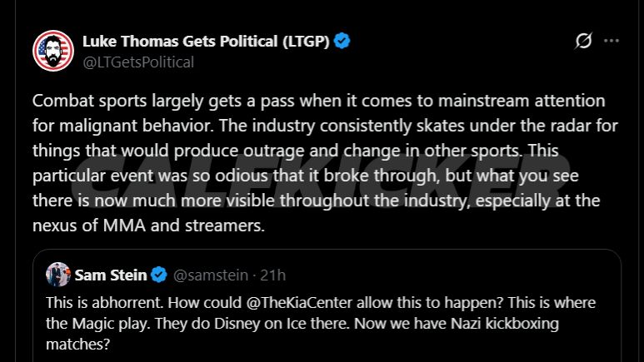Open the Sam Stein display name
This screenshot has width=644, height=362.
click(x=111, y=275)
